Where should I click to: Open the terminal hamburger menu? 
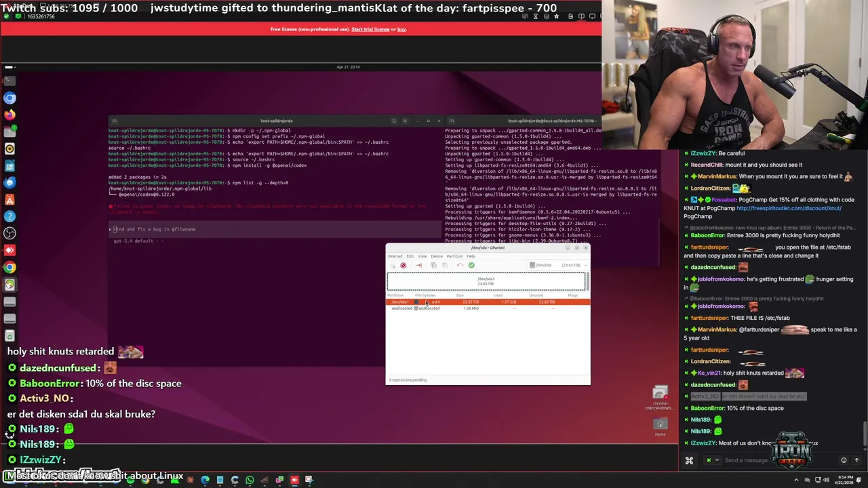[x=405, y=121]
